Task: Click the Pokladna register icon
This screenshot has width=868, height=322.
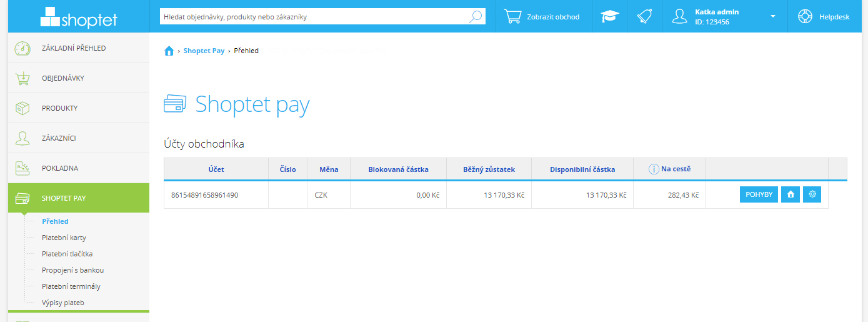Action: (x=22, y=168)
